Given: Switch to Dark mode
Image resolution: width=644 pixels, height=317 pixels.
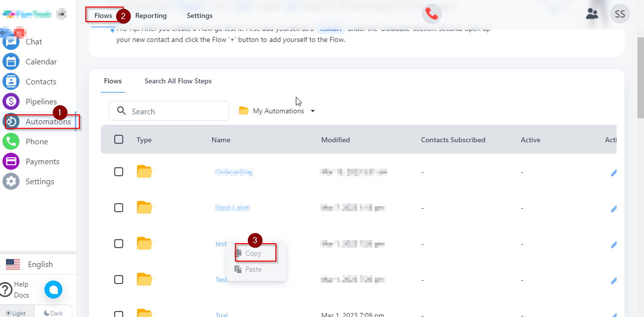Looking at the screenshot, I should [53, 313].
